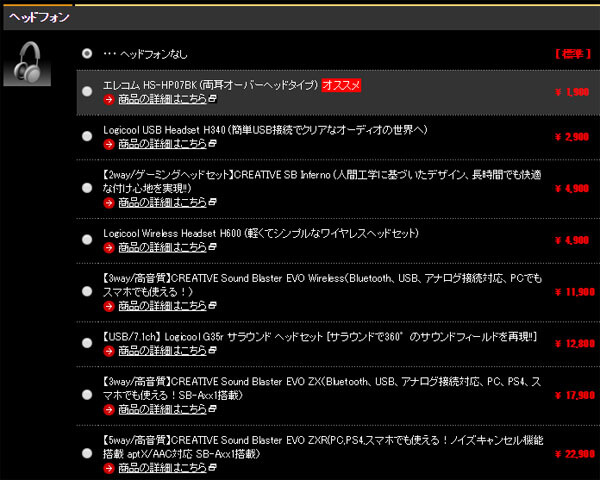Click the ¥ 22,900 price
The width and height of the screenshot is (600, 480).
(x=575, y=454)
